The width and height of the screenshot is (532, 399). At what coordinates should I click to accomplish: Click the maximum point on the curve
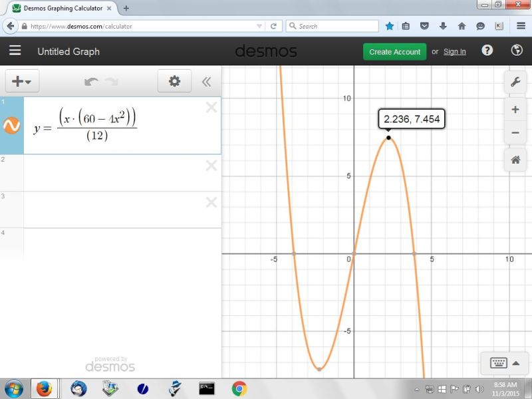click(388, 138)
